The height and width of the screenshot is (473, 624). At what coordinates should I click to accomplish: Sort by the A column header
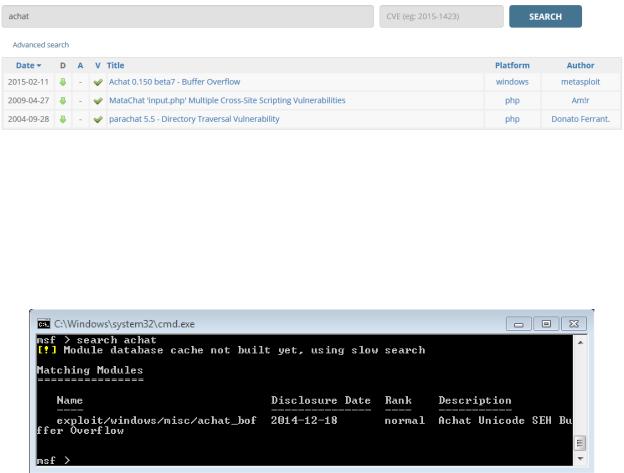coord(80,65)
